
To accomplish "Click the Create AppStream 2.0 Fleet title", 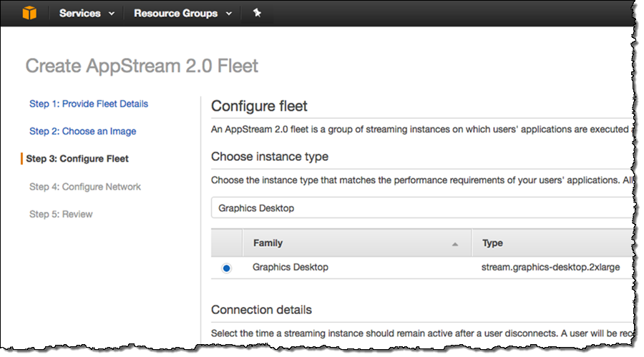I will 142,67.
